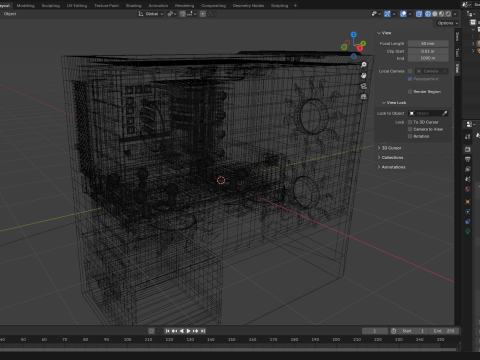The image size is (480, 360).
Task: Open gizmo options dropdown arrow
Action: 394,14
